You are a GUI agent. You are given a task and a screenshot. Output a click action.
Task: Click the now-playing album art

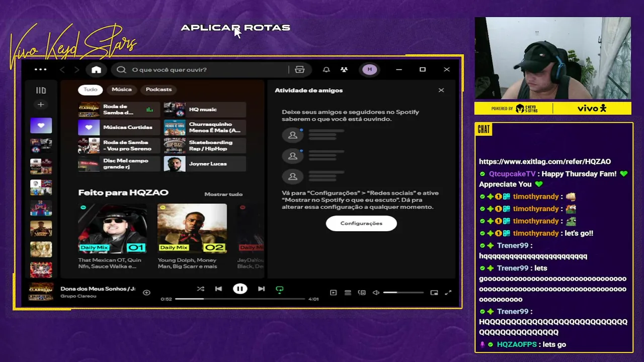coord(41,292)
